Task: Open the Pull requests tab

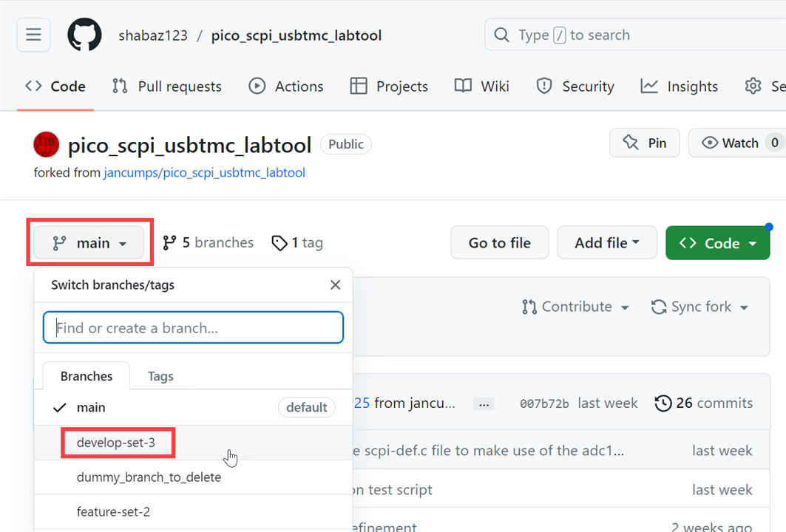Action: pyautogui.click(x=167, y=86)
